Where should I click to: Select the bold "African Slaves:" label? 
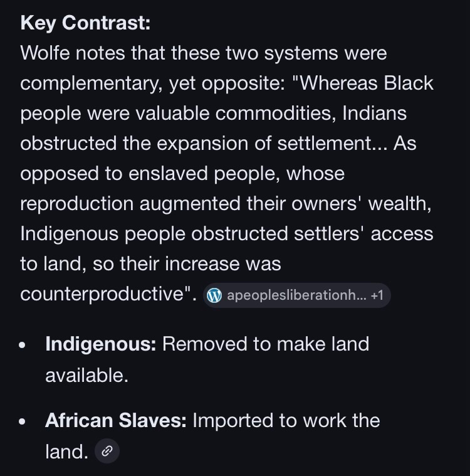pyautogui.click(x=115, y=420)
